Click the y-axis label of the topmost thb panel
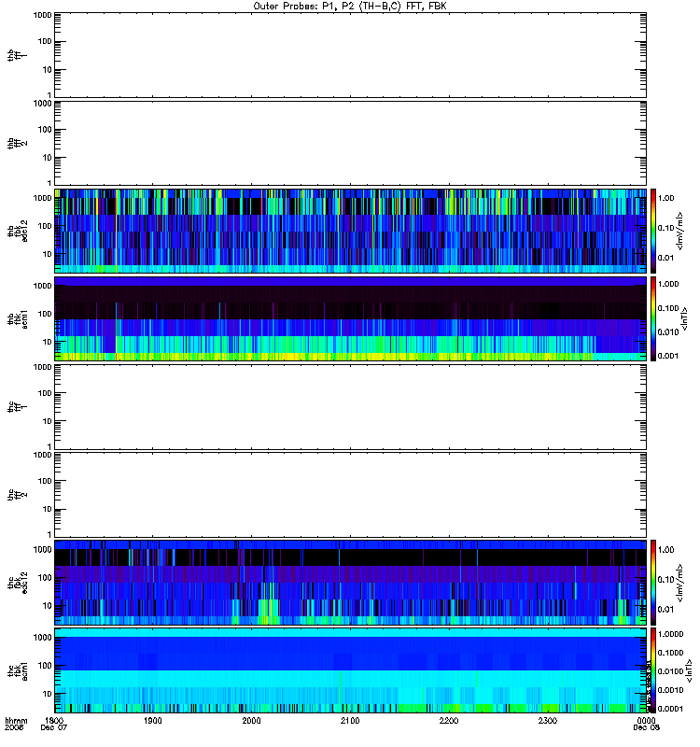Screen dimensions: 700x747 tap(18, 55)
